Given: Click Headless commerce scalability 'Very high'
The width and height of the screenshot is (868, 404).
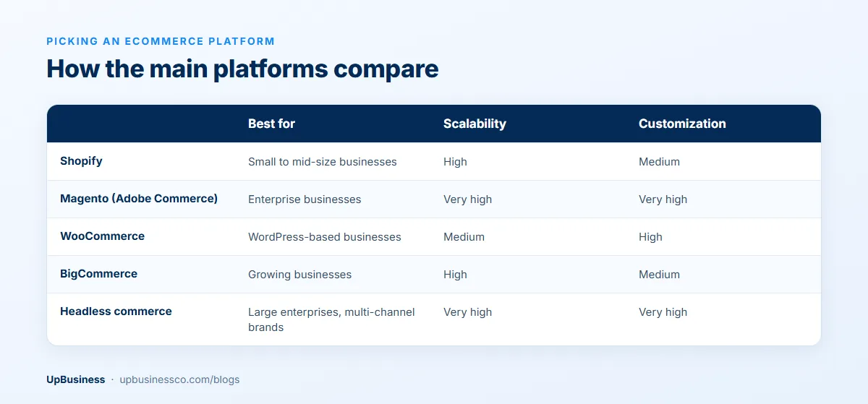Looking at the screenshot, I should 467,312.
